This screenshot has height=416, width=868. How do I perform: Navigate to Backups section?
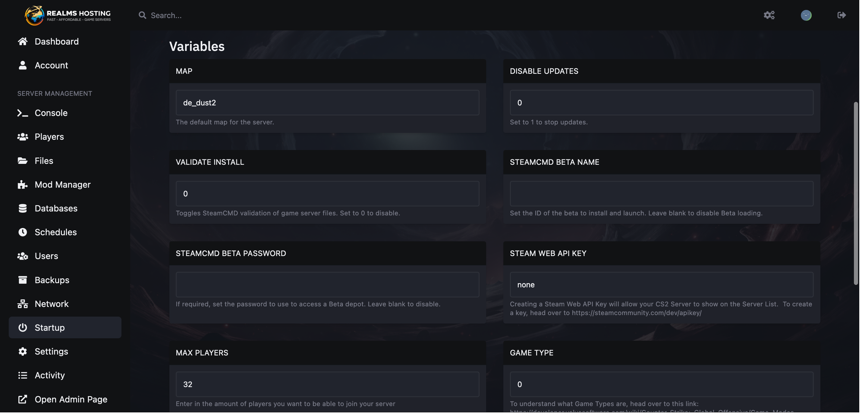coord(52,280)
